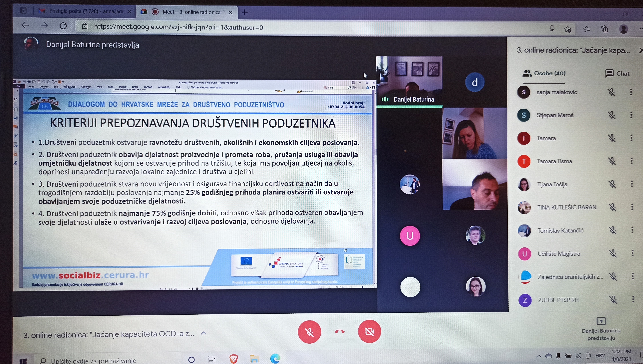643x364 pixels.
Task: Expand meeting details chevron next to meeting title
Action: point(203,333)
